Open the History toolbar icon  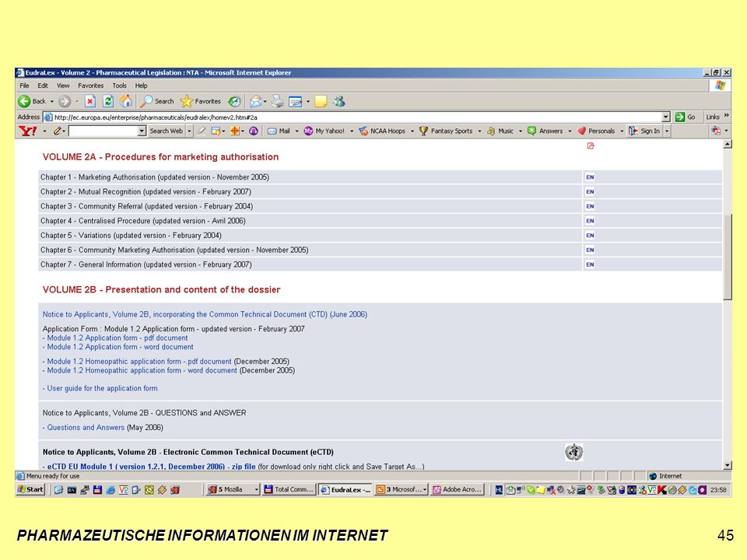pyautogui.click(x=234, y=101)
